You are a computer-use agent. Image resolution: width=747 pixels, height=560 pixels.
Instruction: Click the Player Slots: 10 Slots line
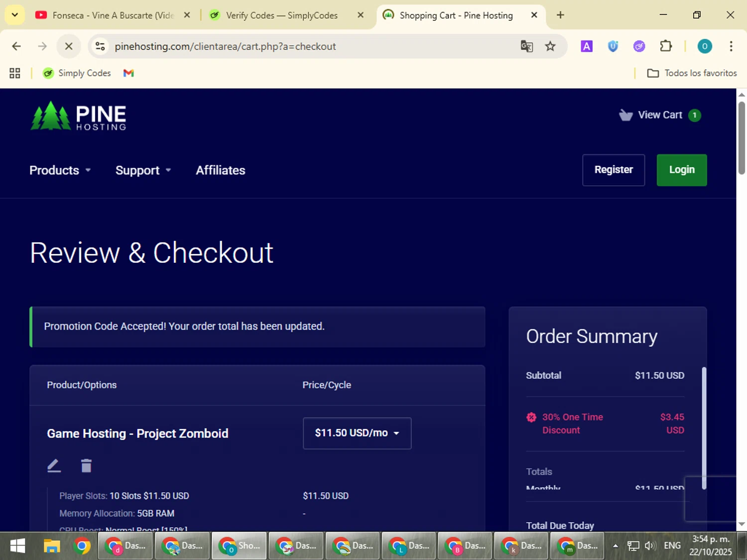tap(124, 496)
